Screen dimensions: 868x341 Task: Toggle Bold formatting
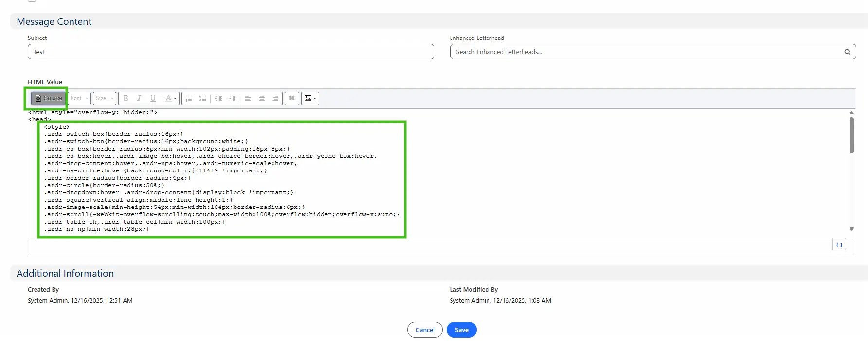[126, 98]
